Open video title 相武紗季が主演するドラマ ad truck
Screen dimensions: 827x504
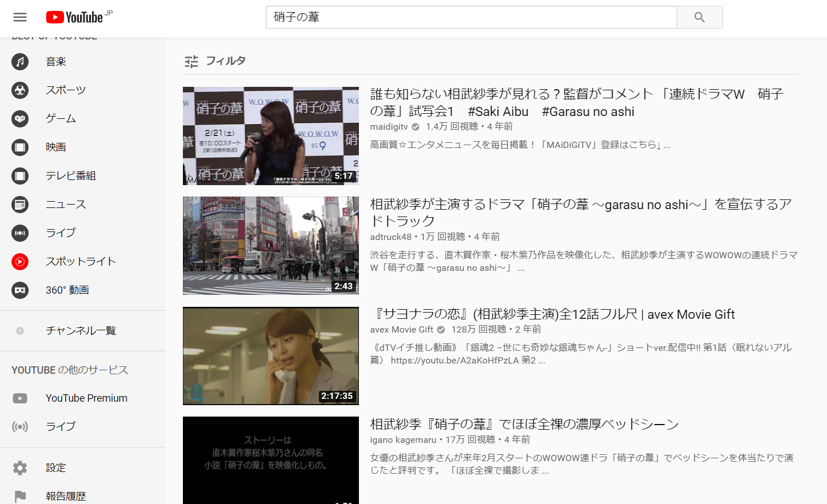581,213
